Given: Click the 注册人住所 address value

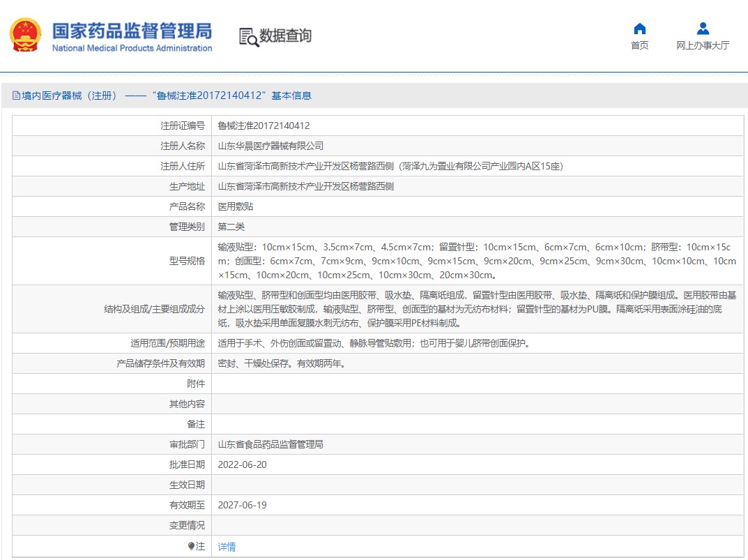Looking at the screenshot, I should coord(390,166).
